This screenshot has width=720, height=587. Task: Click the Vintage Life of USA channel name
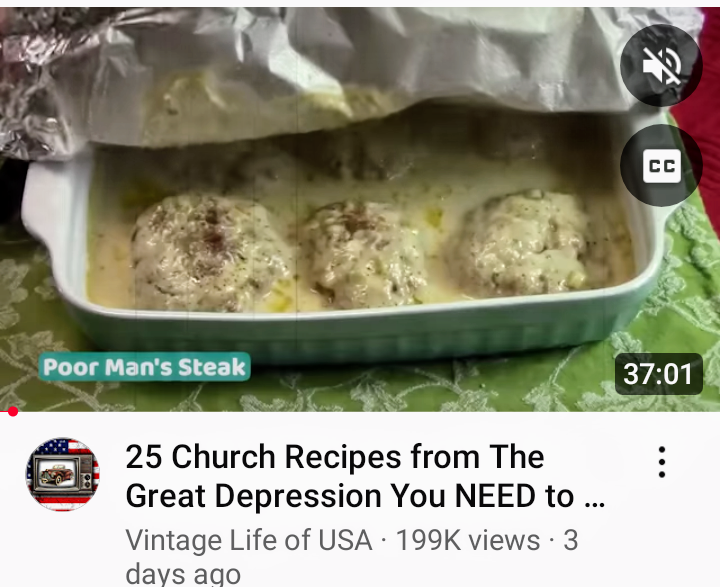[x=248, y=540]
